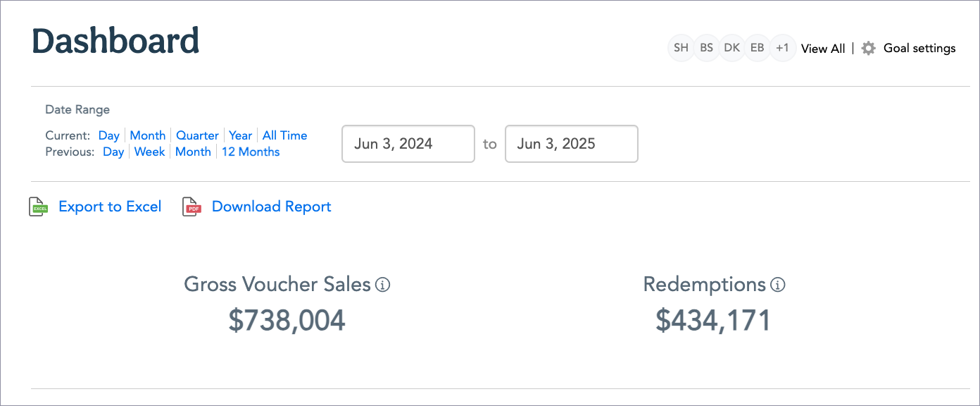Image resolution: width=980 pixels, height=406 pixels.
Task: Click the PDF report icon
Action: (191, 207)
